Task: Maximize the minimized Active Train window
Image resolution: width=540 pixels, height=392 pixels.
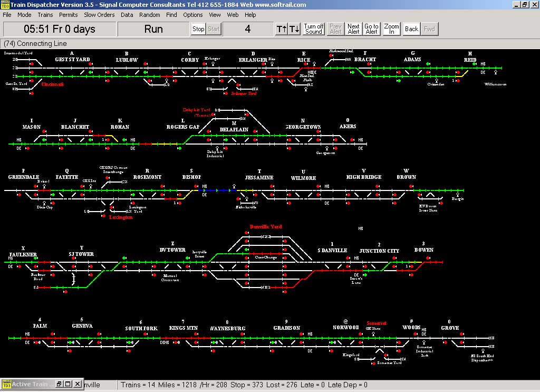Action: tap(68, 384)
